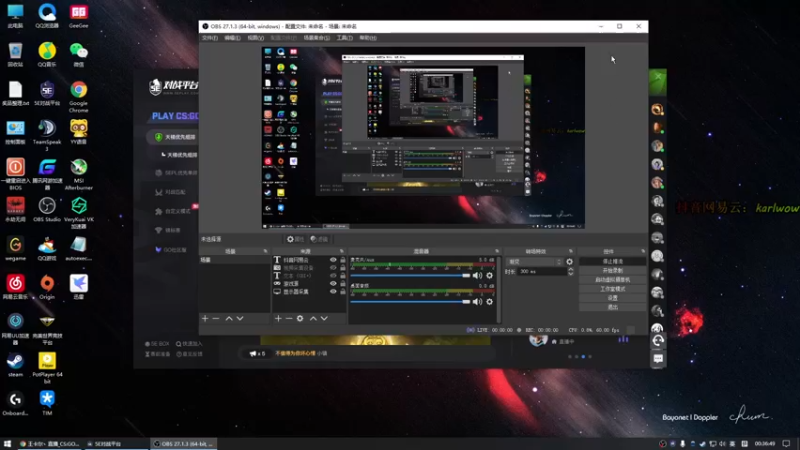This screenshot has width=800, height=450.
Task: Open VeryKuai VK accelerator shortcut
Action: pos(79,213)
